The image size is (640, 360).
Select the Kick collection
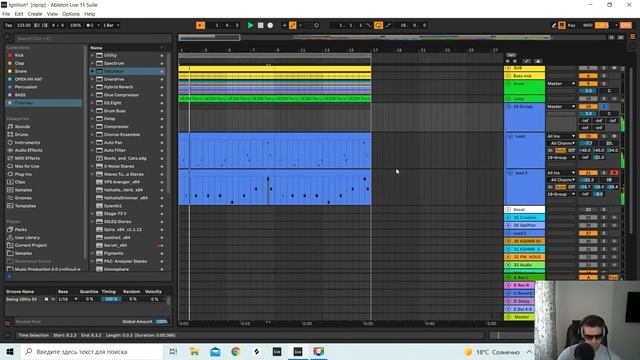coord(19,55)
